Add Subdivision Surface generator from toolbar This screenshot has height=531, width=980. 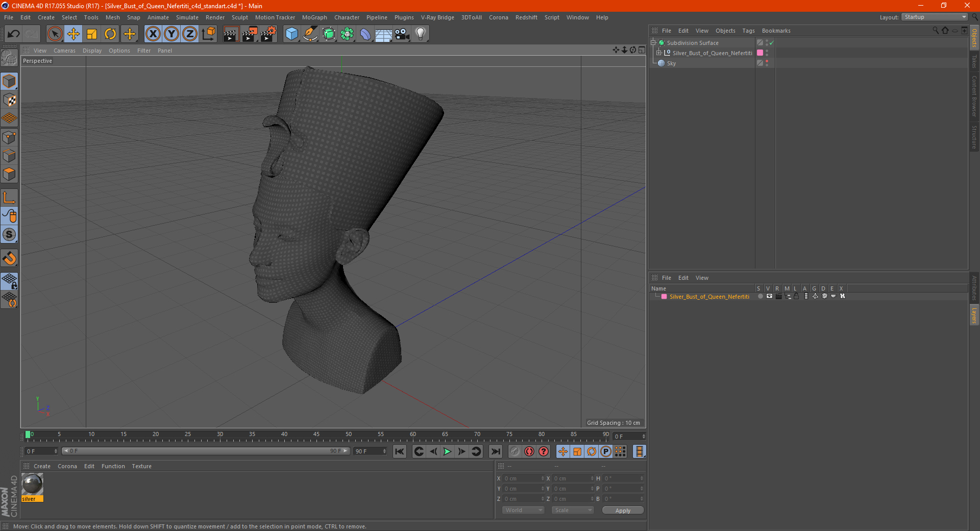[329, 34]
